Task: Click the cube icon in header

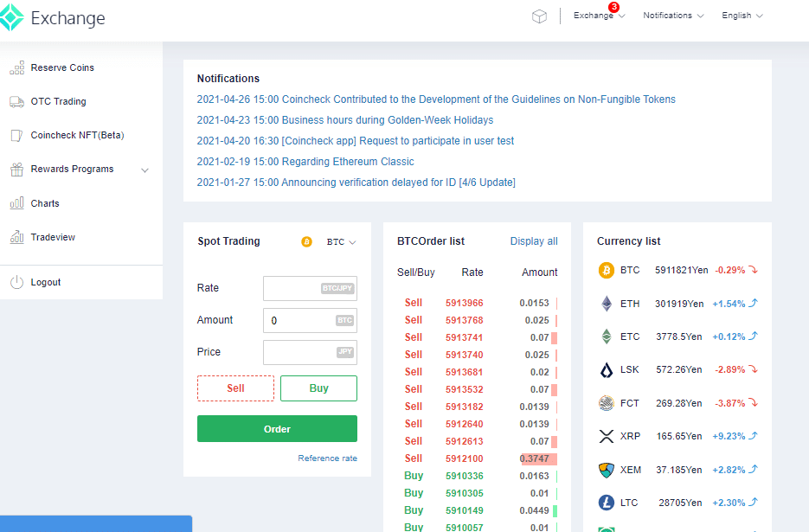Action: (539, 16)
